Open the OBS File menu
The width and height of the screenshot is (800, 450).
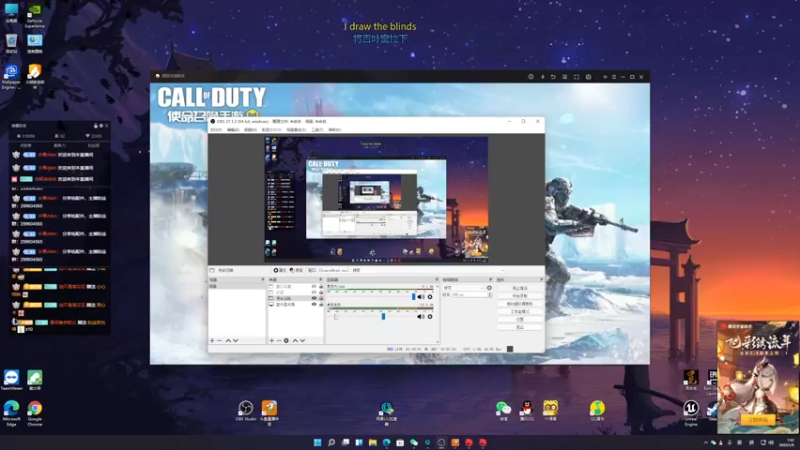tap(216, 130)
